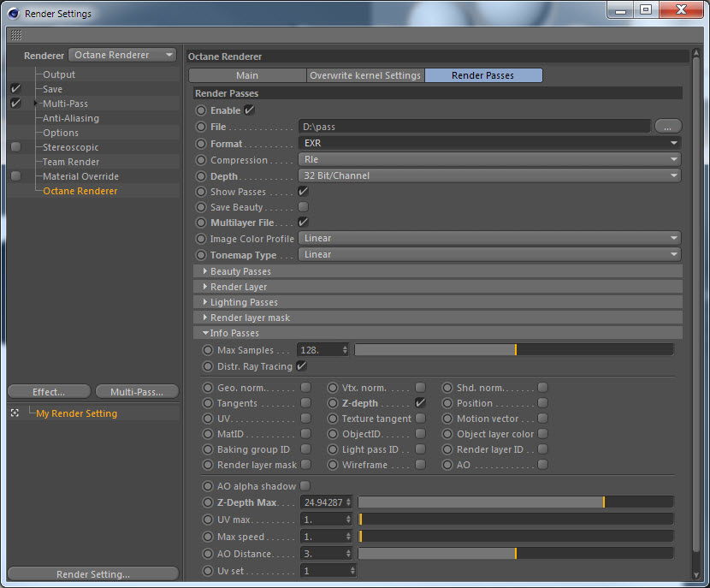The image size is (710, 588).
Task: Click animation circle next to AO alpha shadow
Action: pyautogui.click(x=208, y=486)
